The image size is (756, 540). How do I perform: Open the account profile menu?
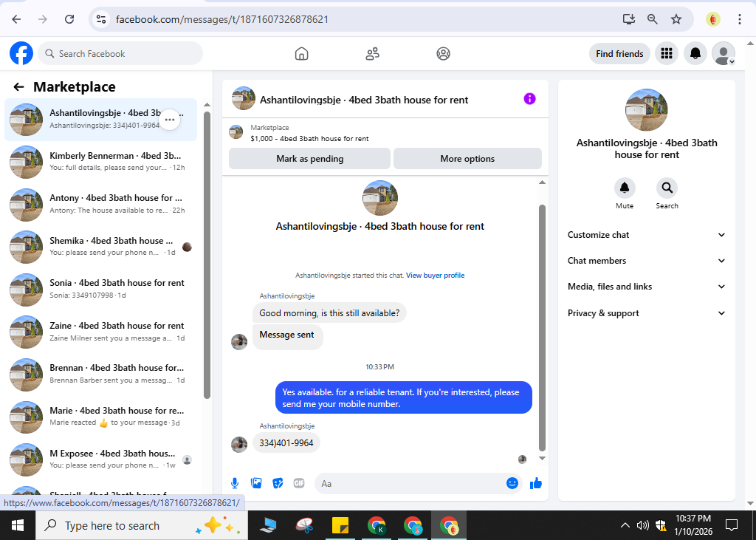click(724, 54)
